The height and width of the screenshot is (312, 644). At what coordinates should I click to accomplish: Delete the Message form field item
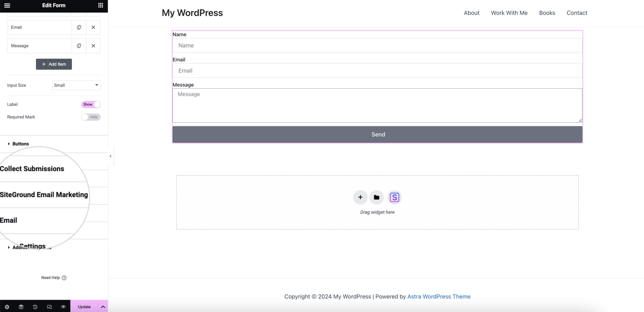(93, 46)
